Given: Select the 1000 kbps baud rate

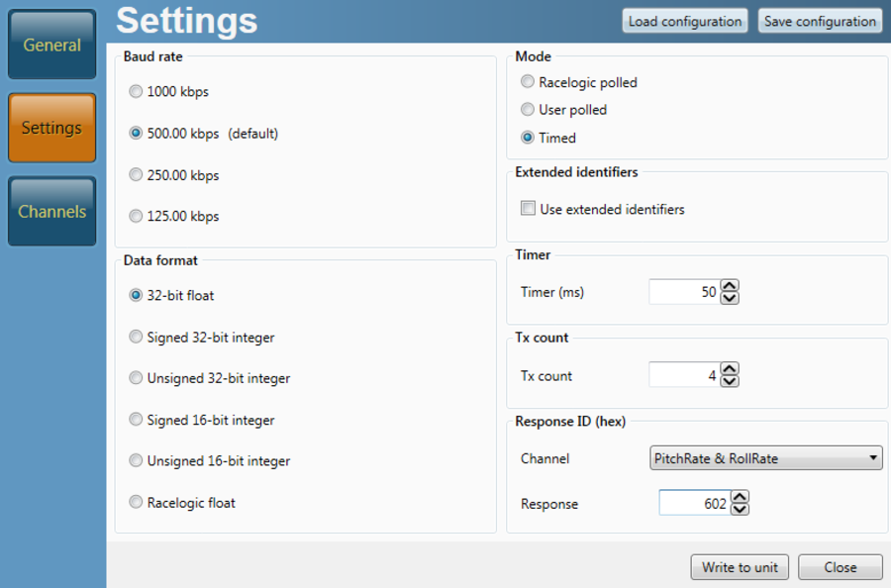Looking at the screenshot, I should pos(136,92).
